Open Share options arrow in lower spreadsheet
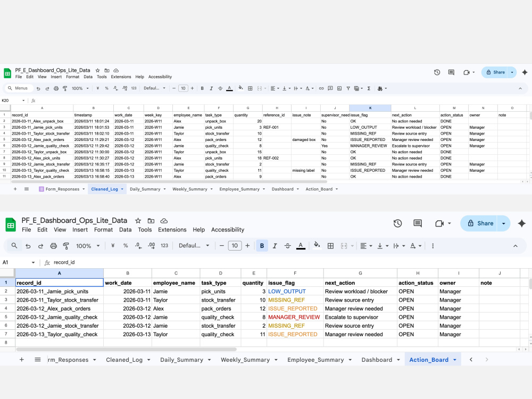532x399 pixels. coord(503,223)
